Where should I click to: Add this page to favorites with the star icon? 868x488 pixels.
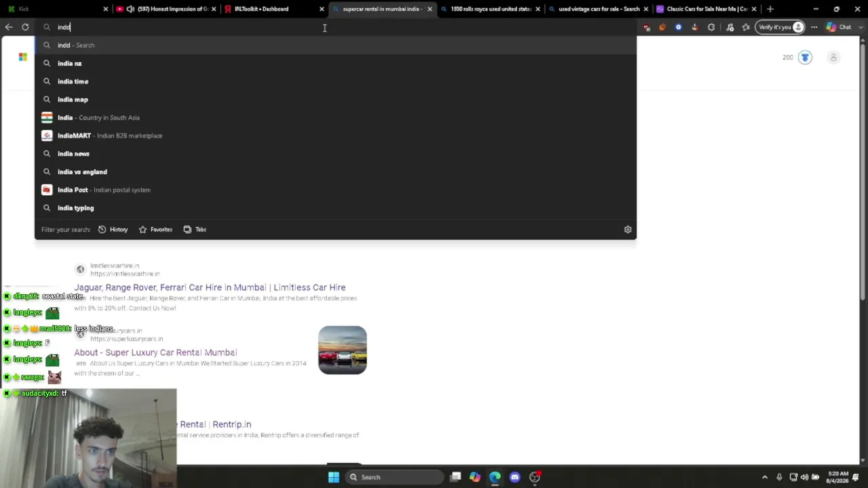746,27
